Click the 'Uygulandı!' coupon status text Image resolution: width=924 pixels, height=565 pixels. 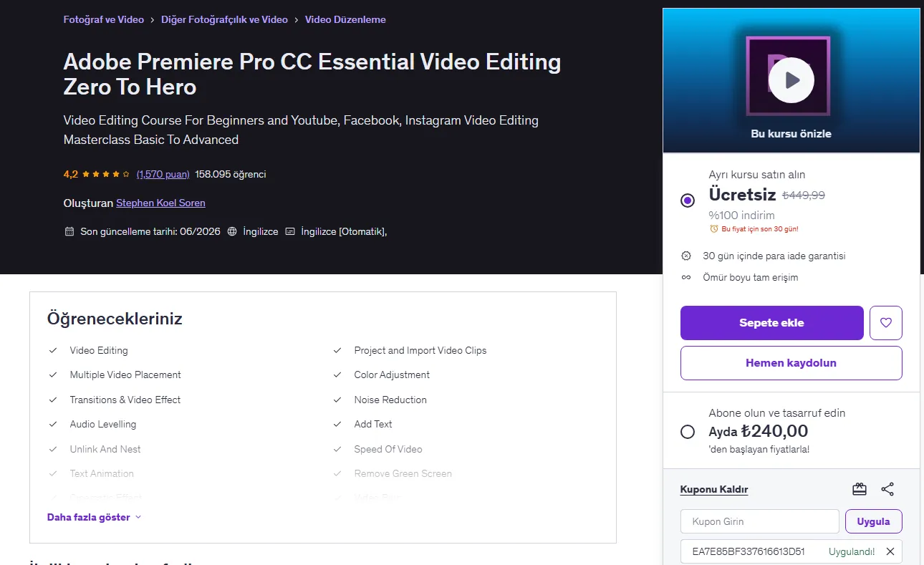[x=852, y=551]
